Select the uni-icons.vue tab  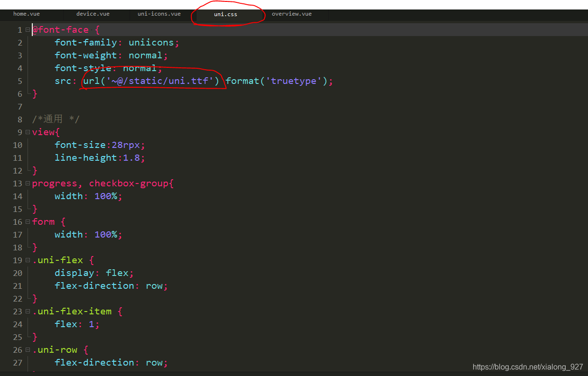(x=159, y=14)
